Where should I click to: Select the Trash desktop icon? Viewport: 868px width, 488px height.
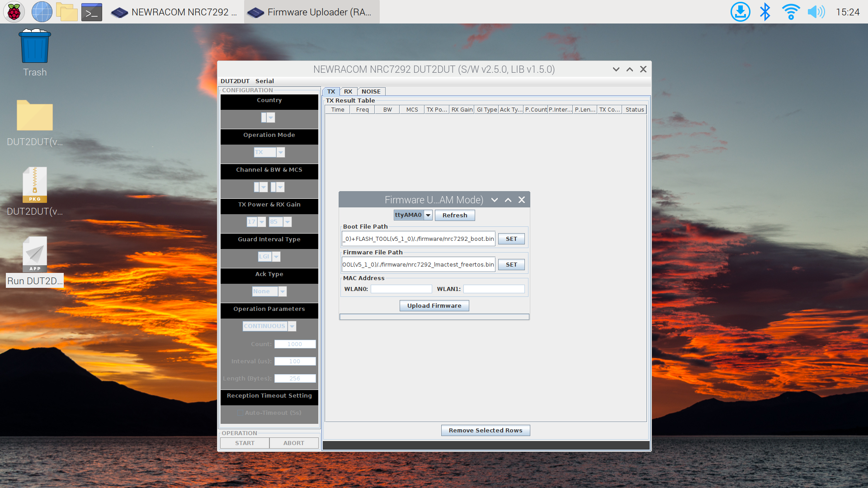(35, 53)
